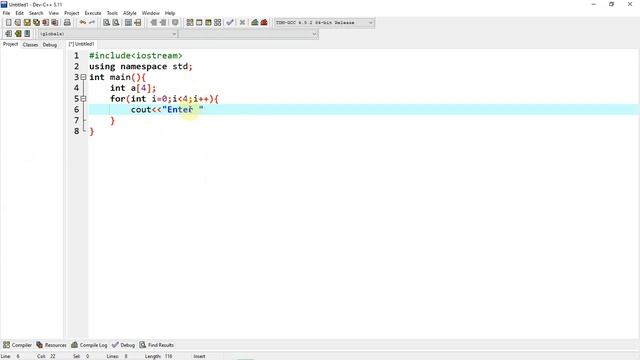Click the Goto Function toolbar icon

[128, 22]
